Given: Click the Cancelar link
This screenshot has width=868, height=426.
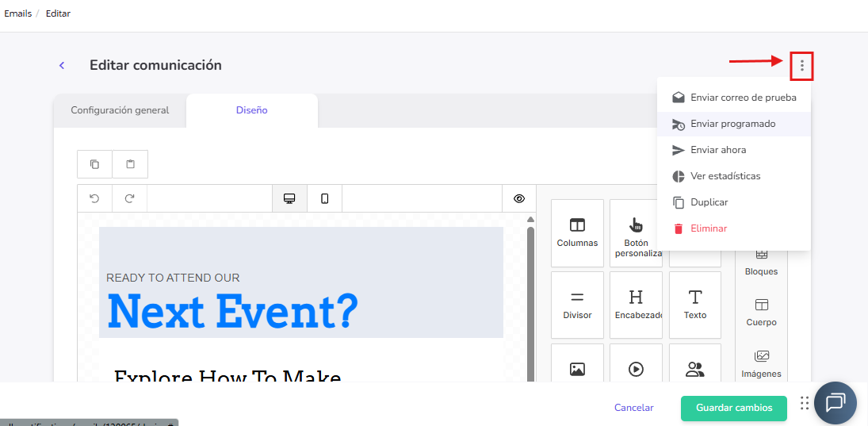Looking at the screenshot, I should point(633,408).
